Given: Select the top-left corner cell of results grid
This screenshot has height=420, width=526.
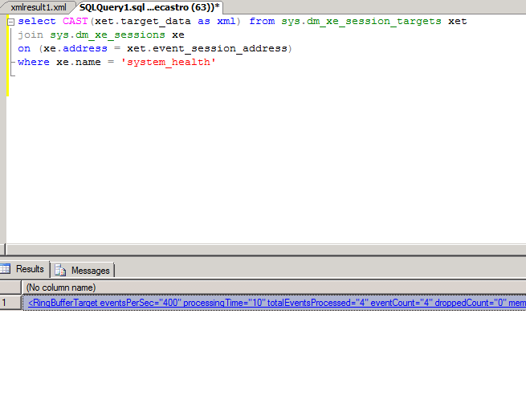Looking at the screenshot, I should coord(10,287).
